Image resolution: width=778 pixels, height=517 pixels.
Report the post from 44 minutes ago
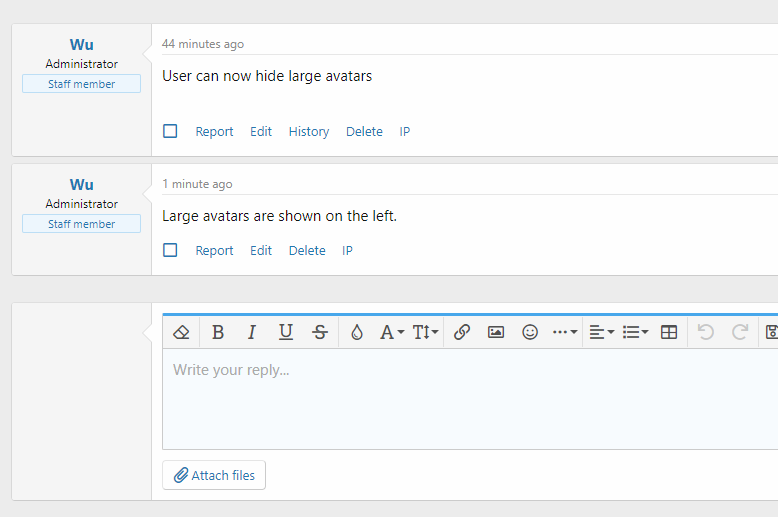click(214, 131)
